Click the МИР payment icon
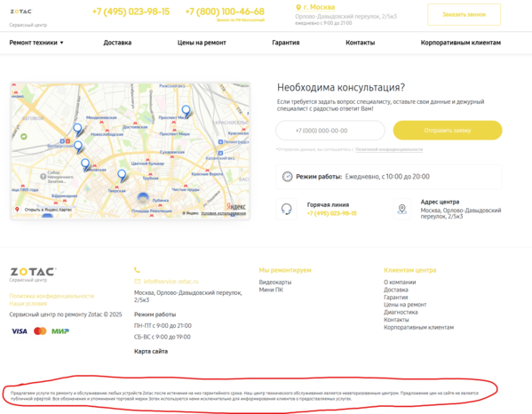This screenshot has width=532, height=414. 60,331
